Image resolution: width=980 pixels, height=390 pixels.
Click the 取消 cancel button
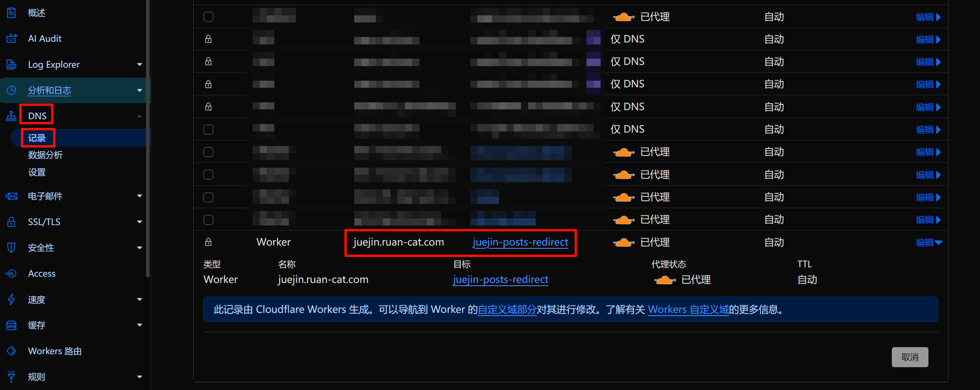tap(910, 357)
